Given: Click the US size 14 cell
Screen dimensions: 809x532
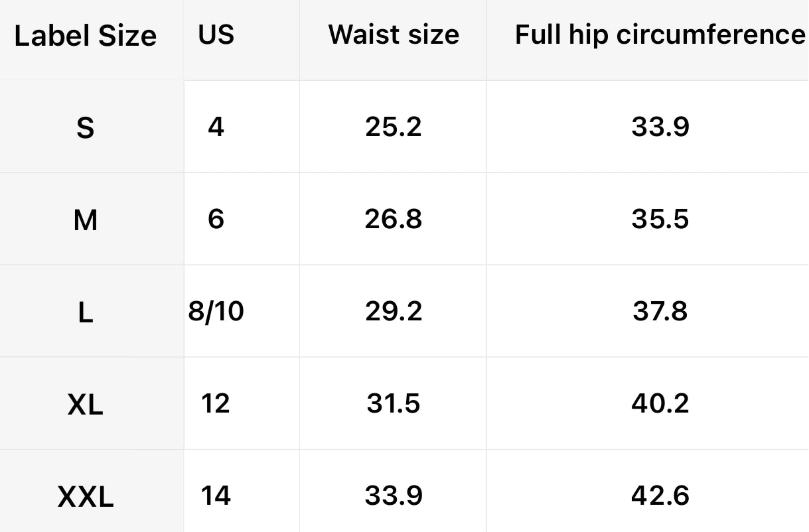Looking at the screenshot, I should point(216,495).
